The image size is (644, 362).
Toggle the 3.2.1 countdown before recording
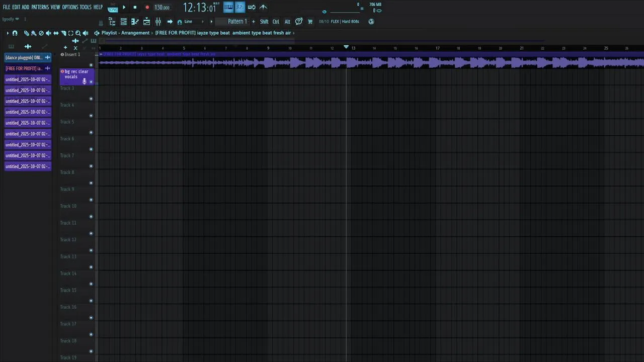pos(239,7)
